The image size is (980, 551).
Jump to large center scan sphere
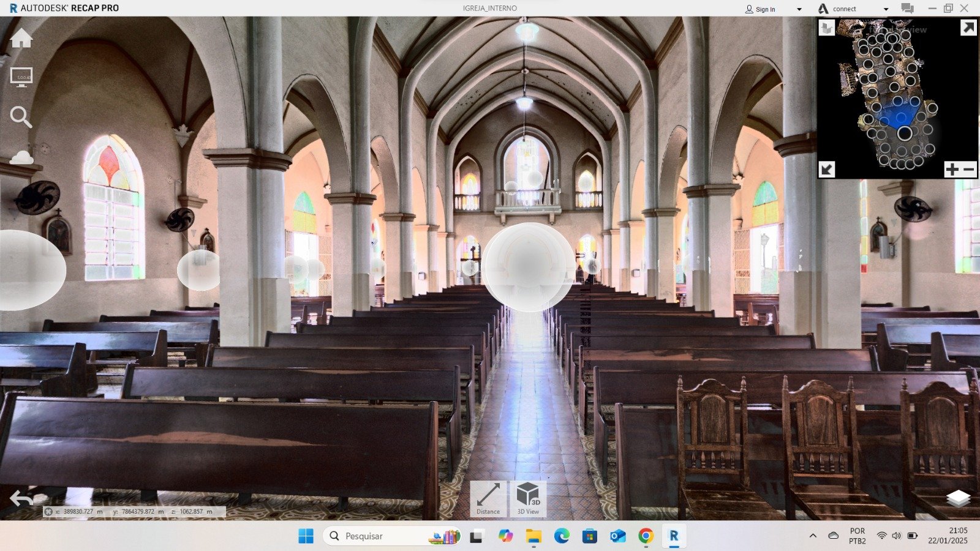[527, 266]
